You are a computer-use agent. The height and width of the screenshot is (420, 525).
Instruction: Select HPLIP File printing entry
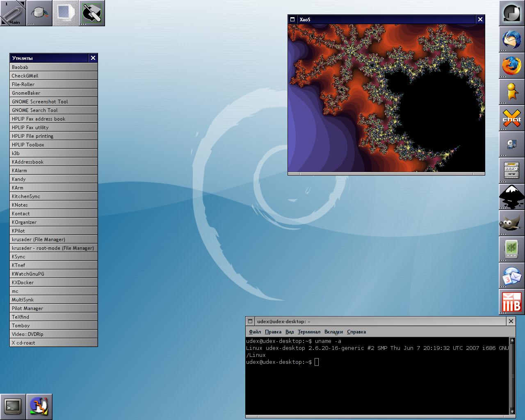click(54, 136)
